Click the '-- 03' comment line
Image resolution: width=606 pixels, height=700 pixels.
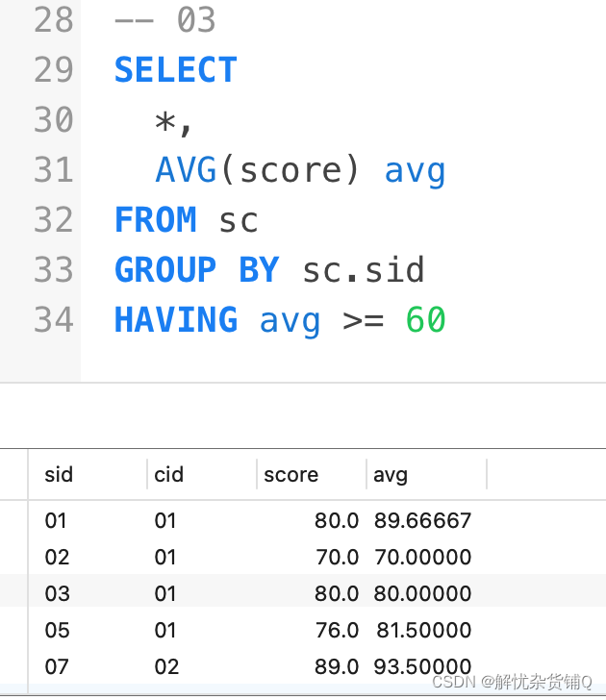(164, 20)
